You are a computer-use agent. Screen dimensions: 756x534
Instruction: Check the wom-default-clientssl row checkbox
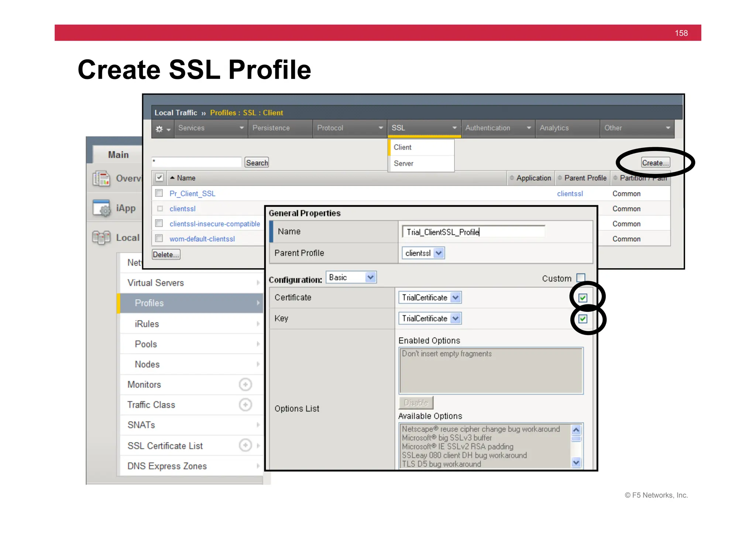[159, 238]
